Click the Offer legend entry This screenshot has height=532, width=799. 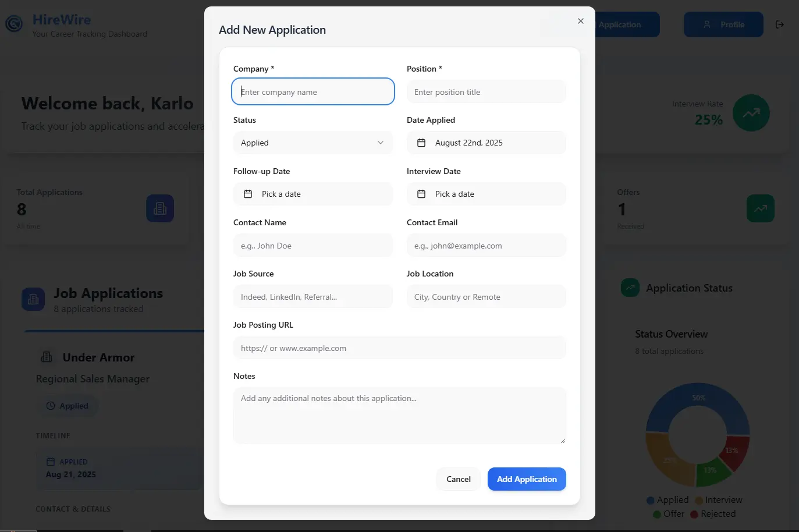coord(669,514)
